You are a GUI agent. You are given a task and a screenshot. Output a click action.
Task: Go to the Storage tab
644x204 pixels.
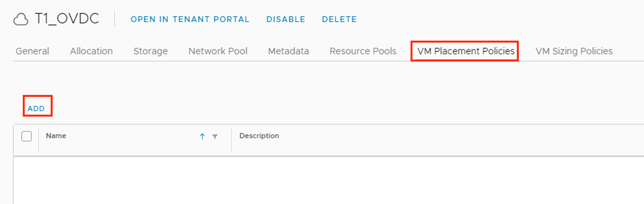[150, 51]
